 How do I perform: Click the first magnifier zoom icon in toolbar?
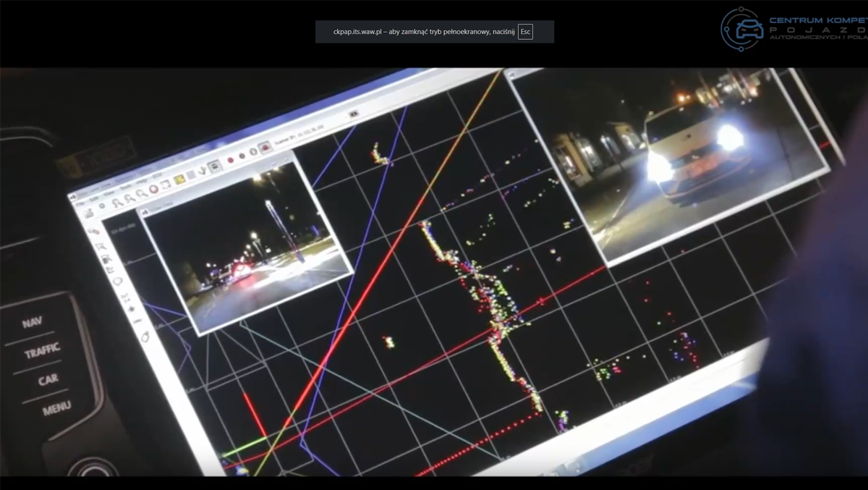coord(116,203)
